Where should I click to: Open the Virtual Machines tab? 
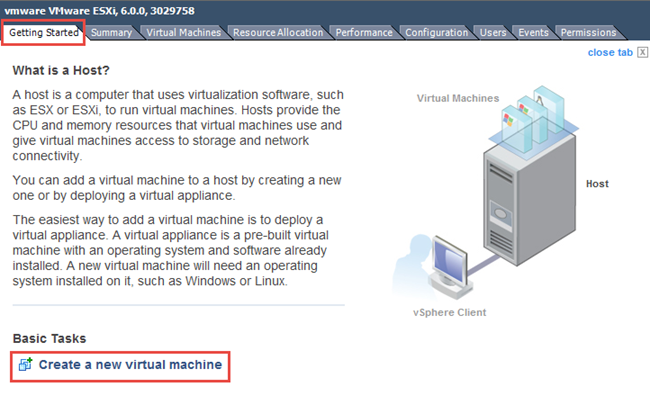[x=184, y=32]
